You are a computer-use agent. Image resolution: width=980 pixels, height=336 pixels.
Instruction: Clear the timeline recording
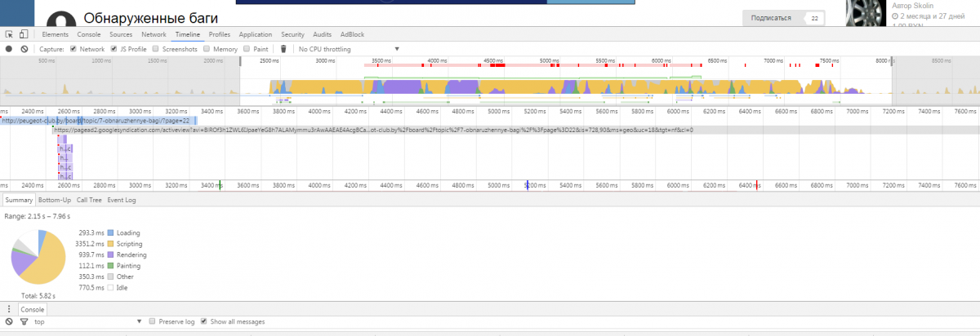coord(24,49)
